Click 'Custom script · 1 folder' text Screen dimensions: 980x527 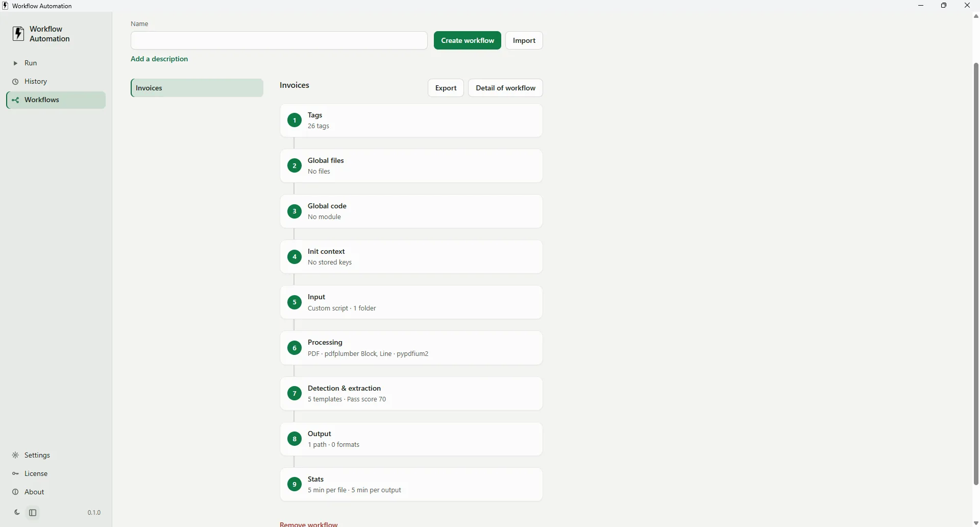pyautogui.click(x=342, y=308)
